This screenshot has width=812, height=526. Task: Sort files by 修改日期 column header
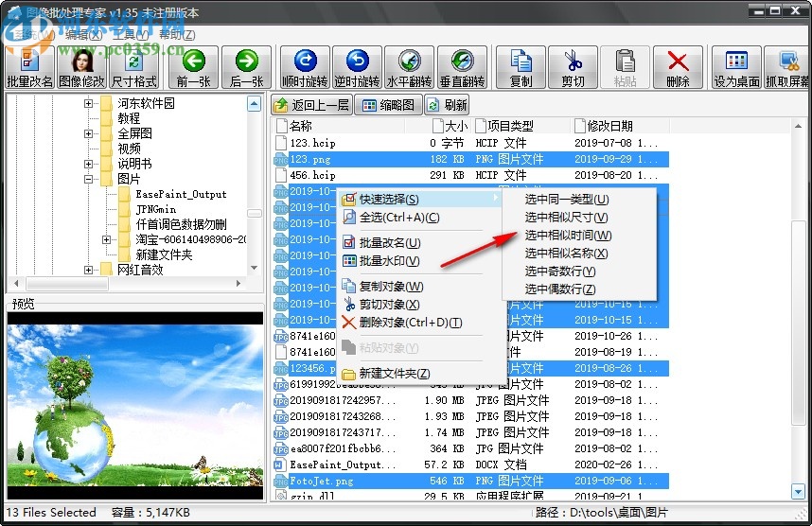click(621, 126)
